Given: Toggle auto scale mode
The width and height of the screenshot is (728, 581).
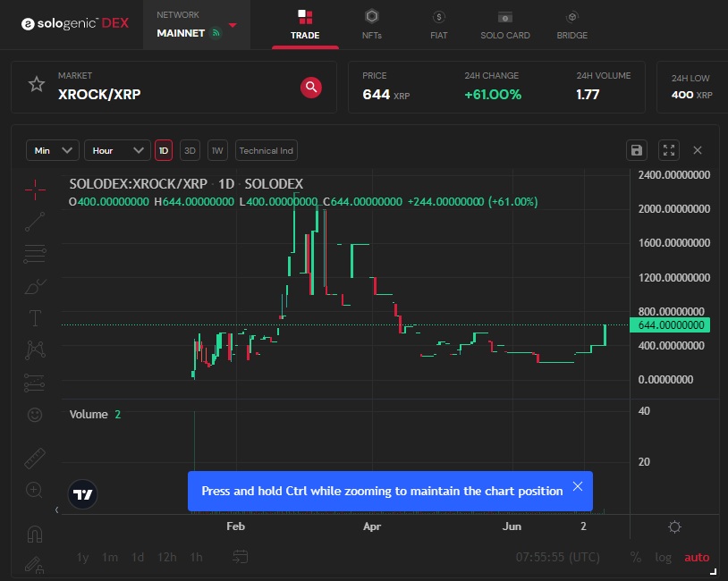Looking at the screenshot, I should point(697,557).
